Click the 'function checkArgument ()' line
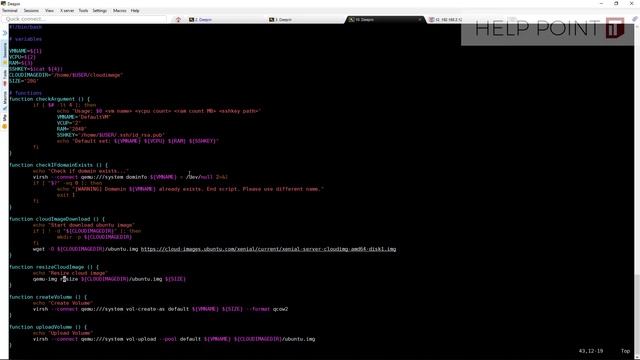This screenshot has width=640, height=360. pyautogui.click(x=49, y=99)
